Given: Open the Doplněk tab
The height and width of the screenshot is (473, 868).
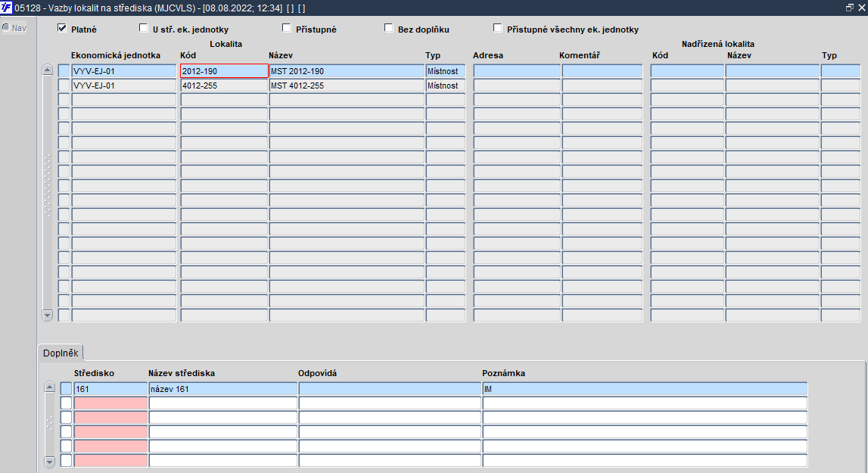Looking at the screenshot, I should tap(61, 353).
